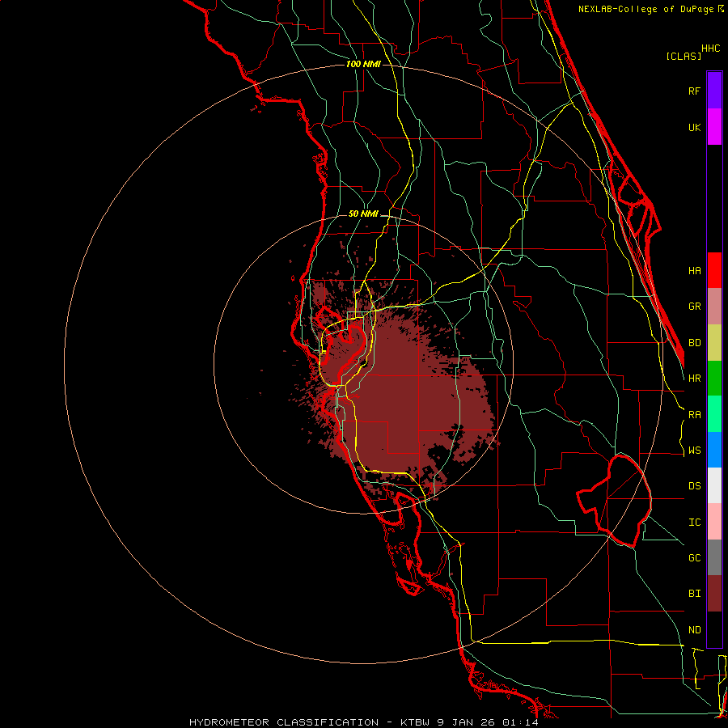The height and width of the screenshot is (728, 728).
Task: Click the IC pink legend swatch
Action: pos(714,522)
